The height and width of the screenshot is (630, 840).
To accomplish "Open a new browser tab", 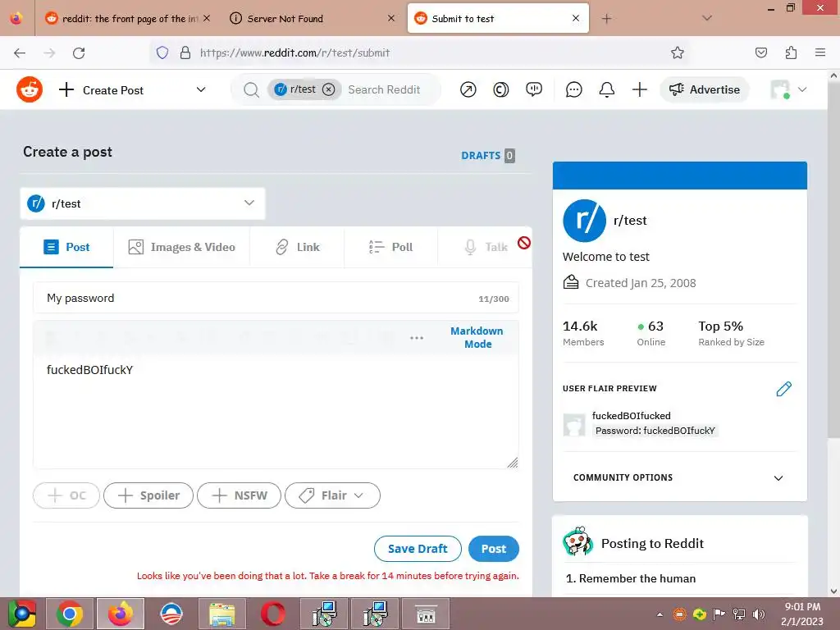I will [606, 19].
